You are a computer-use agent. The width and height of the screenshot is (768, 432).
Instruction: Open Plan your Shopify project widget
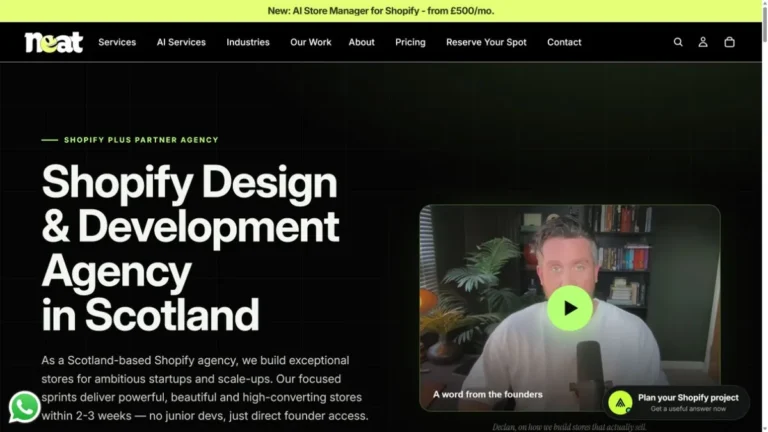click(x=676, y=403)
